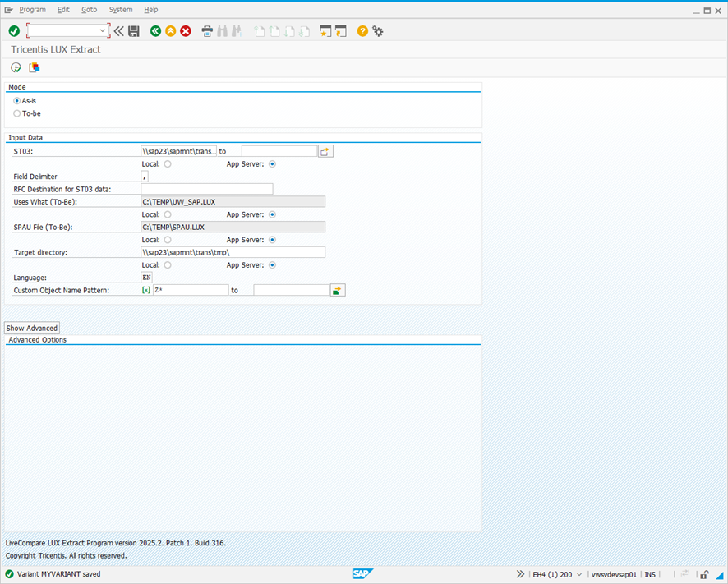Click the Find (binoculars) toolbar icon
The image size is (728, 584).
tap(223, 30)
